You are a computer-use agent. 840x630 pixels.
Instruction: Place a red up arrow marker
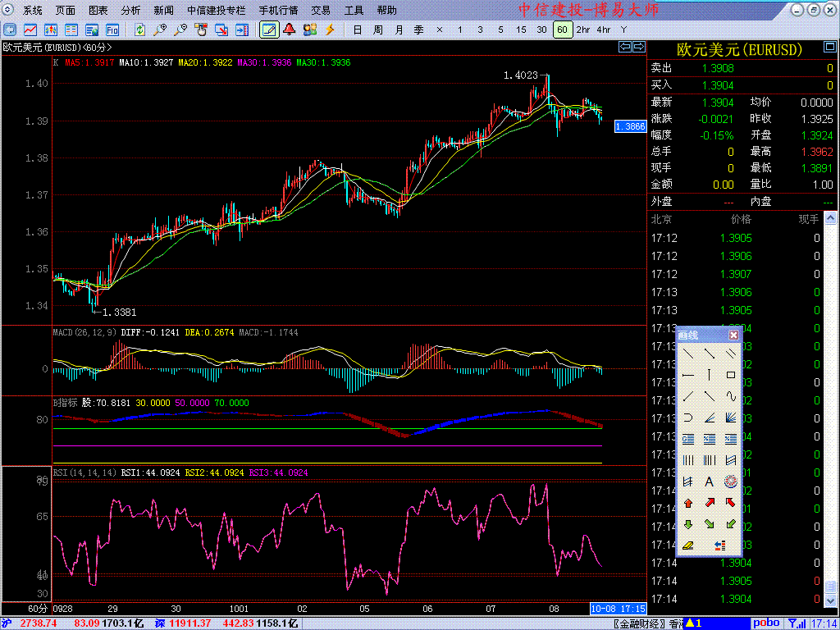pos(688,503)
